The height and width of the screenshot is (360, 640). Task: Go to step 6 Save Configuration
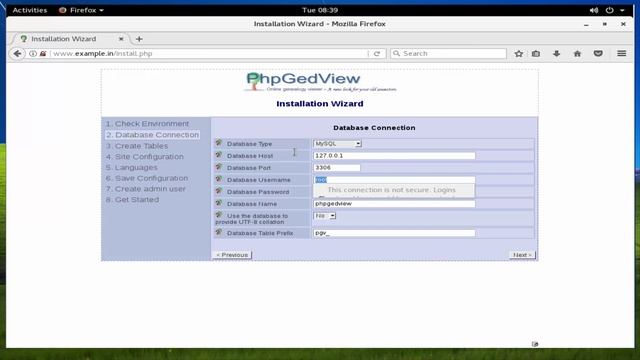147,178
